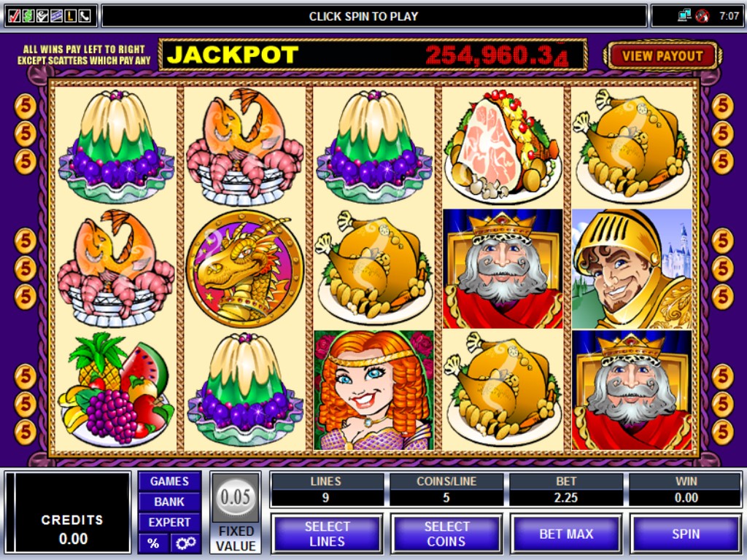Click the network computers connection icon
The height and width of the screenshot is (560, 747).
[x=684, y=16]
